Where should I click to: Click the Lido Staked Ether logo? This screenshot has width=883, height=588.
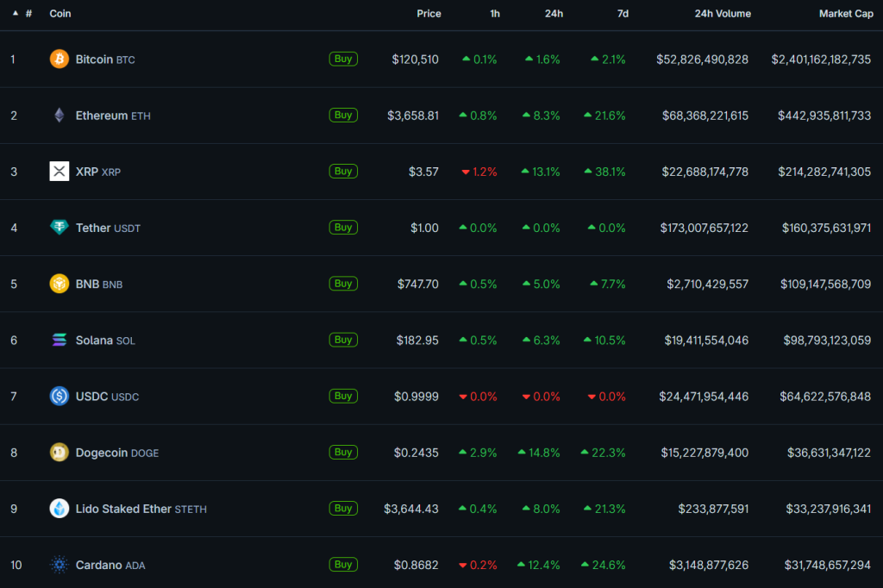[59, 509]
